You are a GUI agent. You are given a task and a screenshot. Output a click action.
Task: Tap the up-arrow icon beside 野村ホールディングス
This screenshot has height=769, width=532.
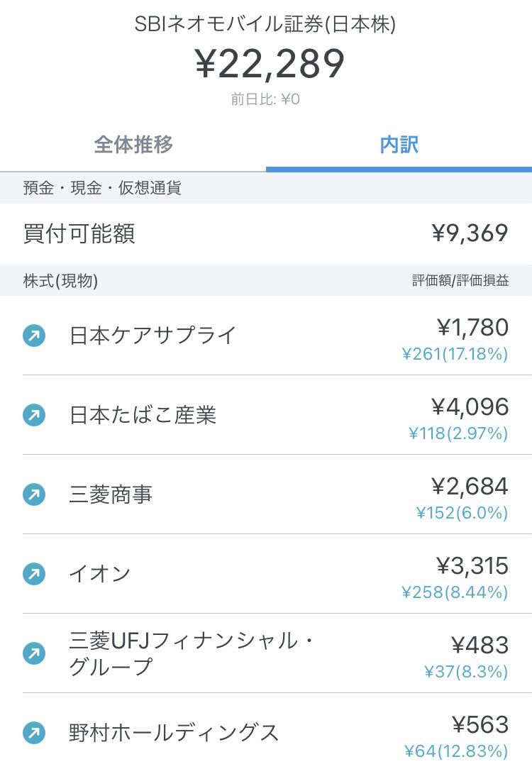click(x=34, y=734)
